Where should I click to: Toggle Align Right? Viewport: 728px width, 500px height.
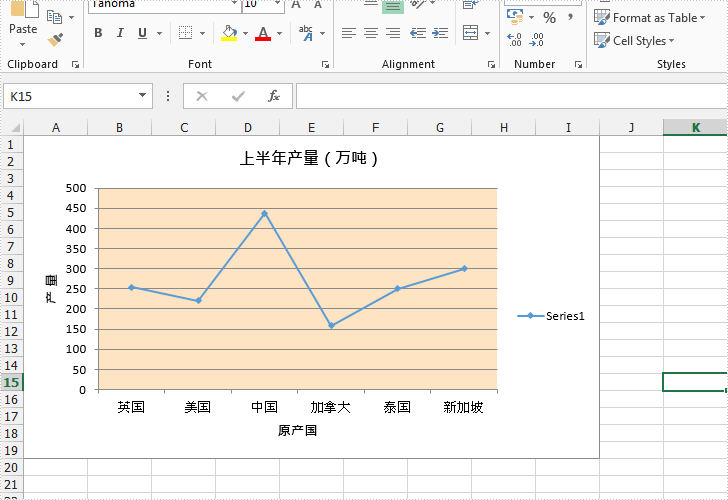pos(393,33)
